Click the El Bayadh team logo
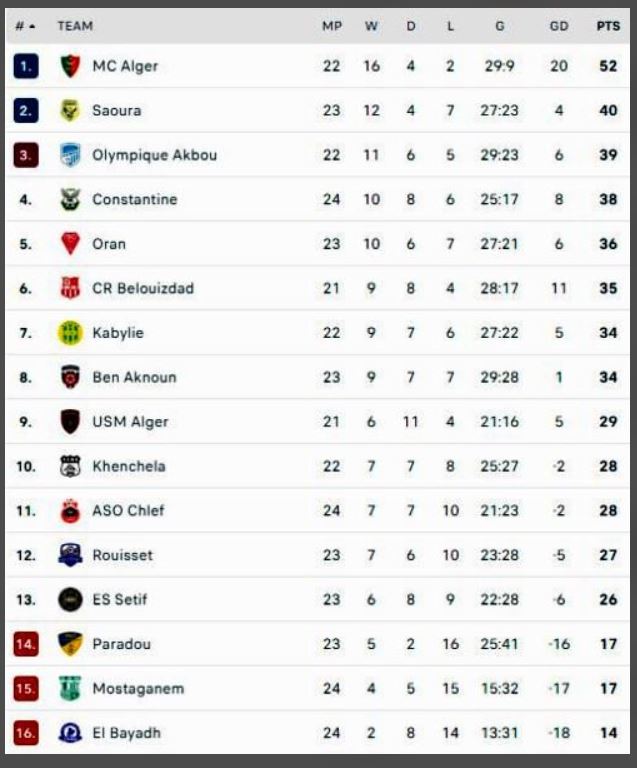This screenshot has height=768, width=637. tap(70, 733)
